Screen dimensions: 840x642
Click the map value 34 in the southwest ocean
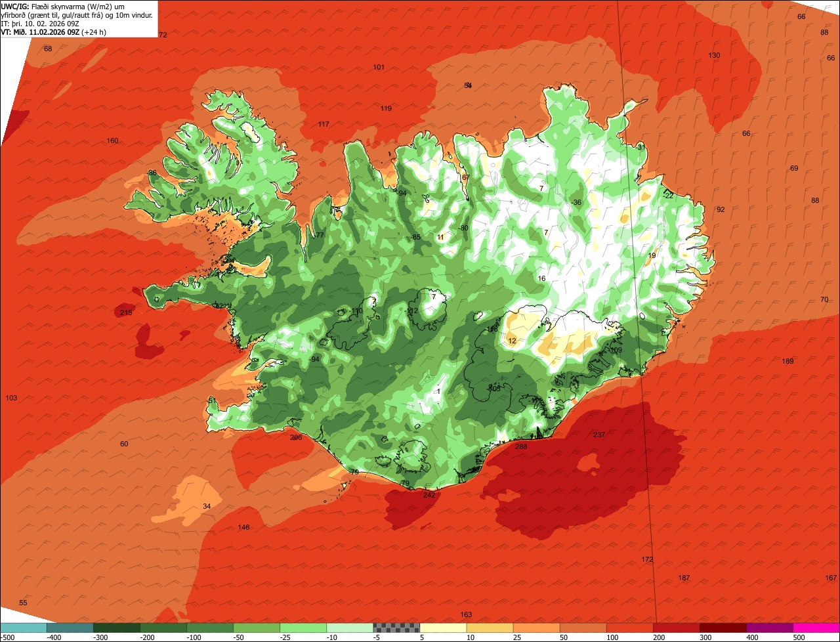pyautogui.click(x=207, y=505)
